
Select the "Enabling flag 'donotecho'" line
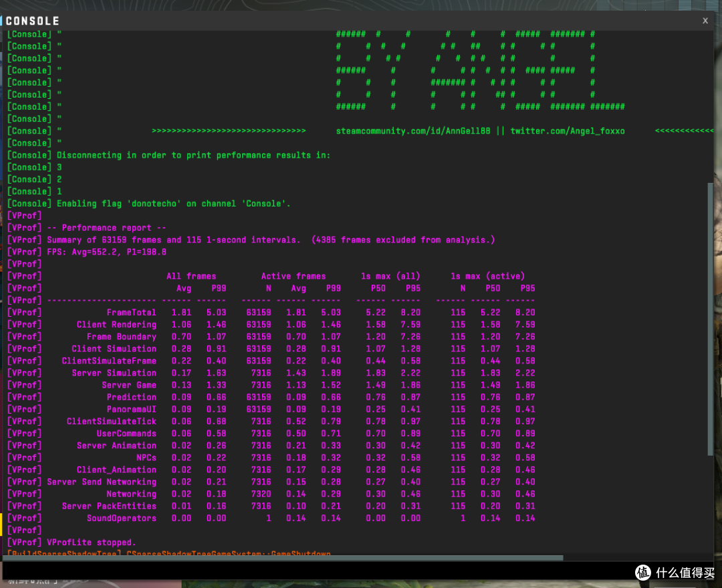[148, 203]
